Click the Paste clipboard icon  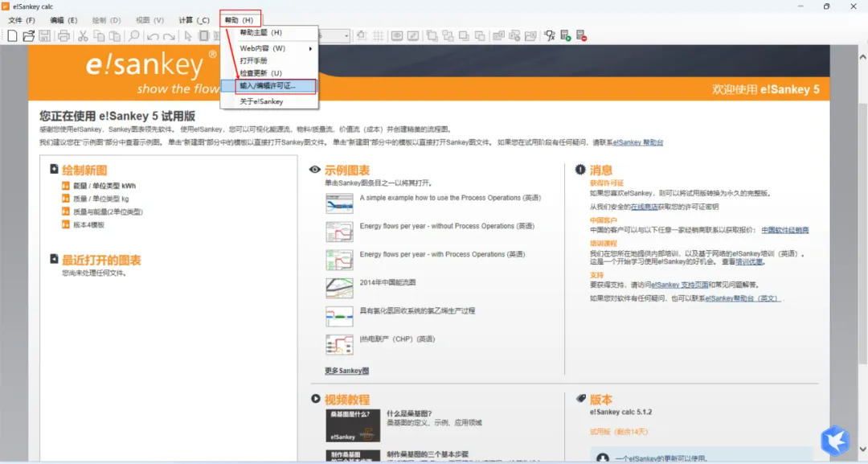pos(115,36)
